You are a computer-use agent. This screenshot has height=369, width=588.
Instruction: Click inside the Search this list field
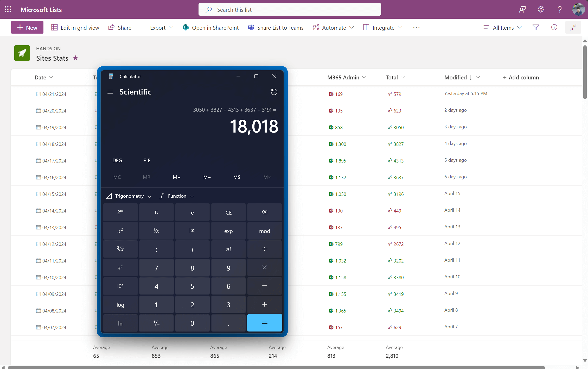pyautogui.click(x=290, y=9)
